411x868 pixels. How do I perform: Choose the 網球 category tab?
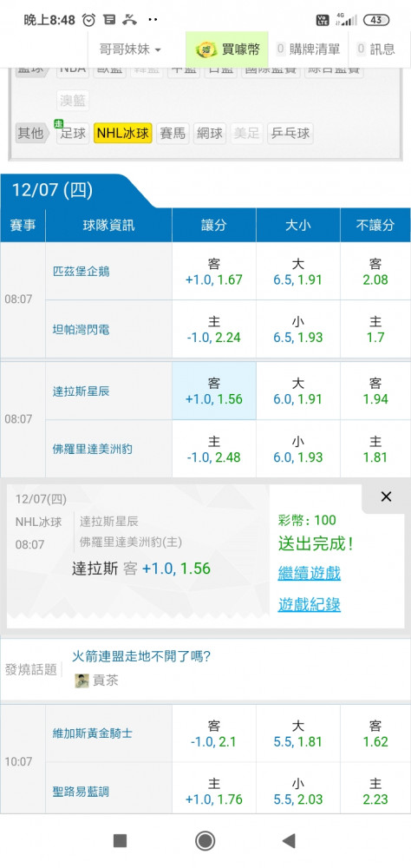pos(210,134)
